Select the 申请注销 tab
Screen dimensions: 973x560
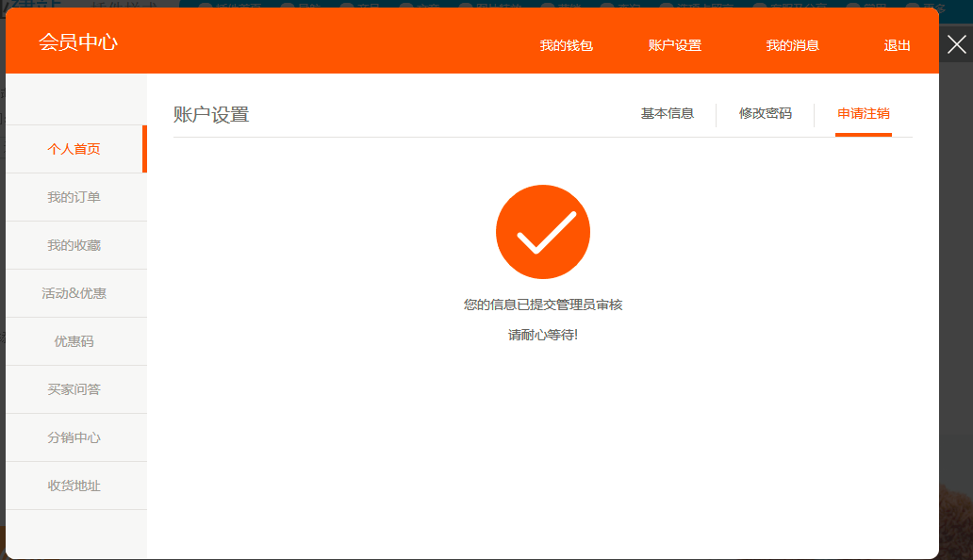tap(863, 114)
